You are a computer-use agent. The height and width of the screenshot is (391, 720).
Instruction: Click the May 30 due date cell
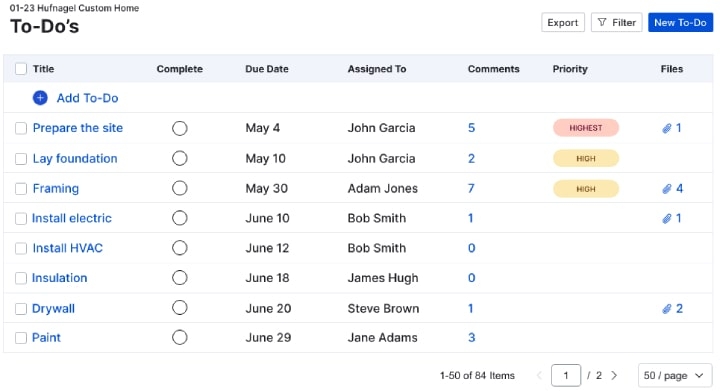(266, 189)
